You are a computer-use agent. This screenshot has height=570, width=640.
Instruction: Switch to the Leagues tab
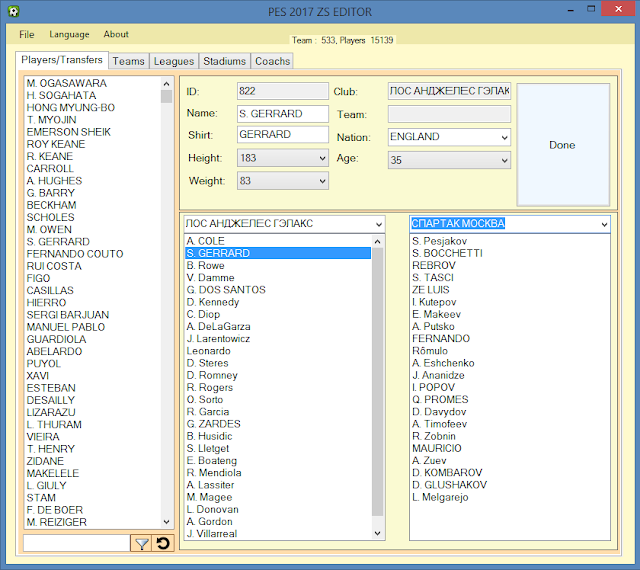click(174, 61)
